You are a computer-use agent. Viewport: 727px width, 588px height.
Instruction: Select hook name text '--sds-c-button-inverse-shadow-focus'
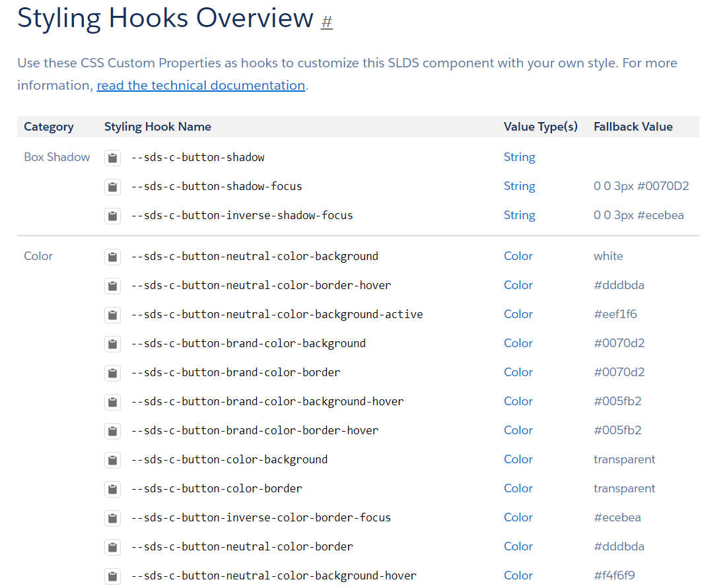[242, 215]
